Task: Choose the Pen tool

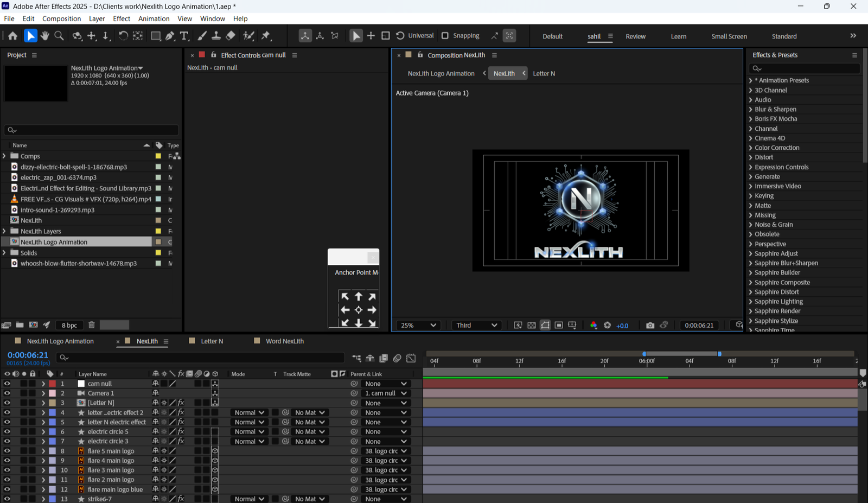Action: click(170, 36)
